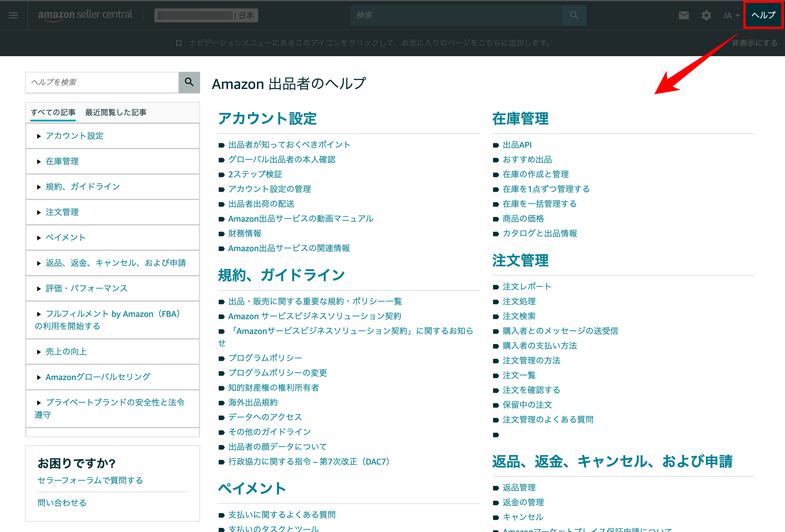Click the help search magnifier button
Image resolution: width=785 pixels, height=532 pixels.
pos(189,82)
